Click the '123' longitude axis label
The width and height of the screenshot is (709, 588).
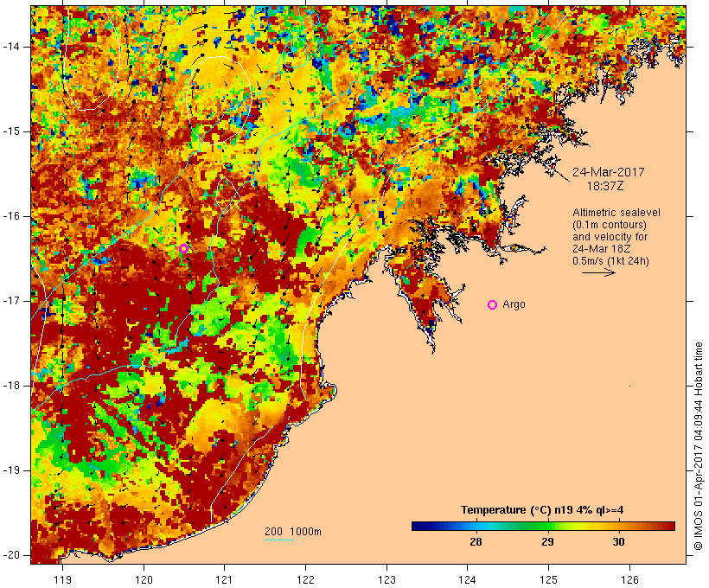[x=386, y=579]
